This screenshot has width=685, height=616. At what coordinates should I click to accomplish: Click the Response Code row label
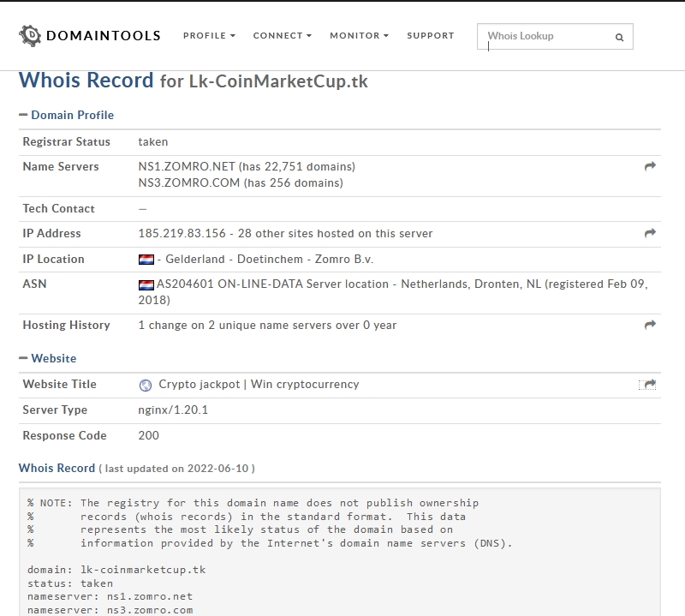click(x=65, y=435)
